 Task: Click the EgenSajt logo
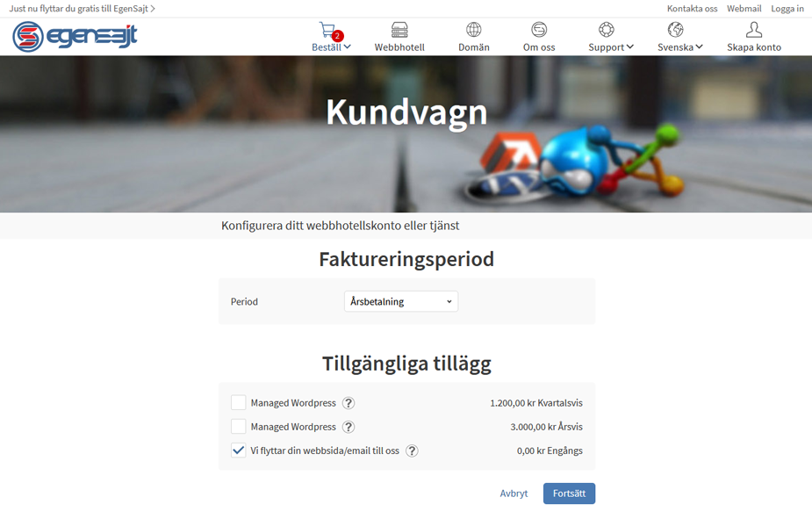pos(75,37)
